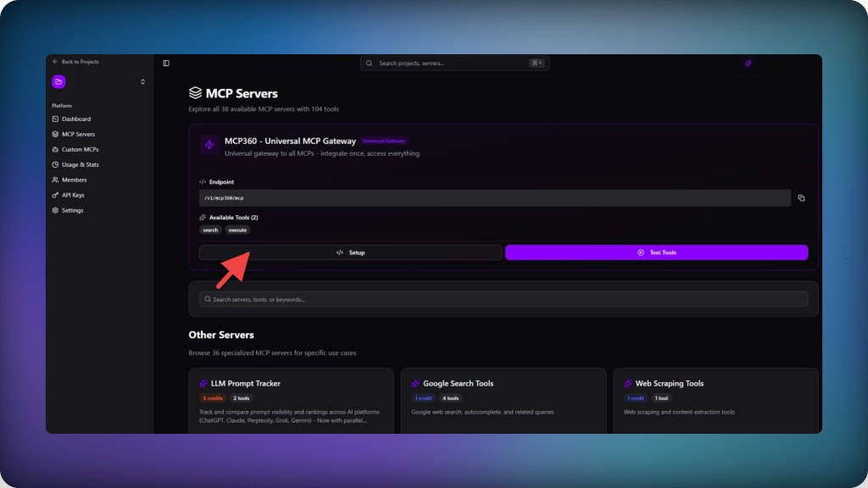
Task: Click the 5 credits badge
Action: point(213,398)
